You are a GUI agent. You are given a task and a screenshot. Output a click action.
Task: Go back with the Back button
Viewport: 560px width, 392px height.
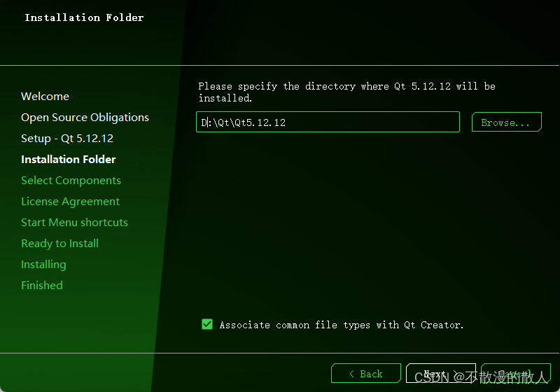tap(365, 373)
